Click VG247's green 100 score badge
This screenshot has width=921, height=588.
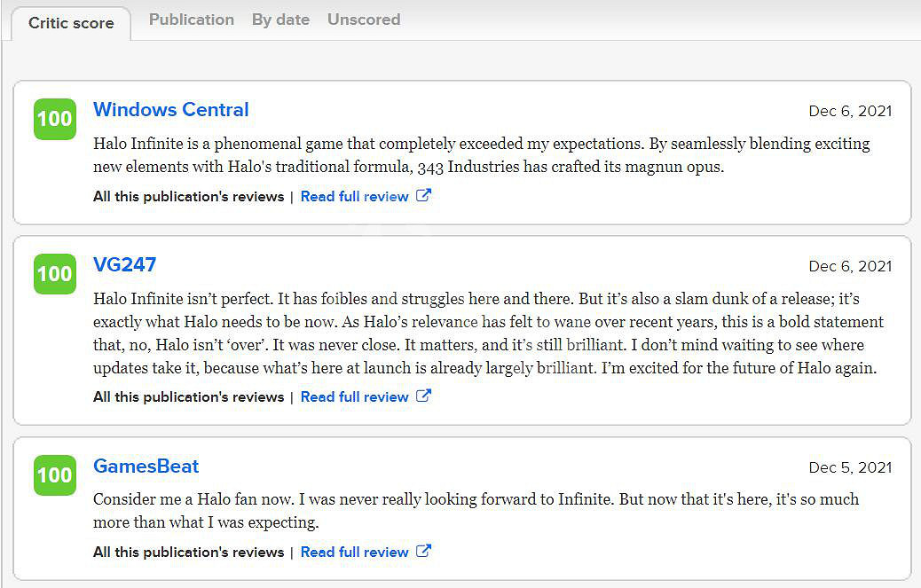pos(54,274)
